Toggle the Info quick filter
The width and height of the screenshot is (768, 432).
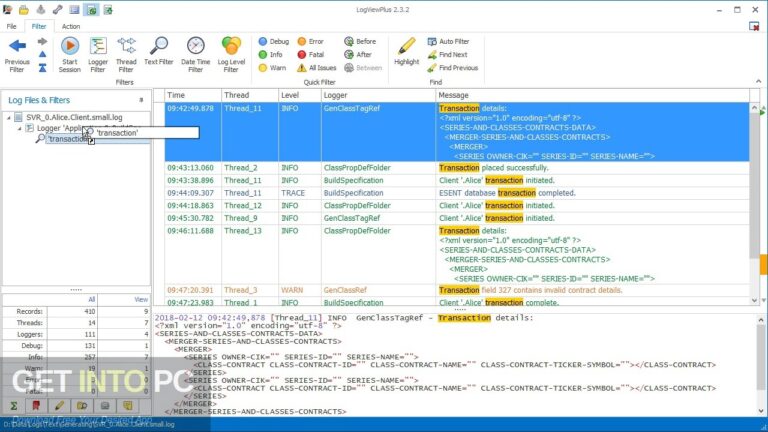[270, 55]
